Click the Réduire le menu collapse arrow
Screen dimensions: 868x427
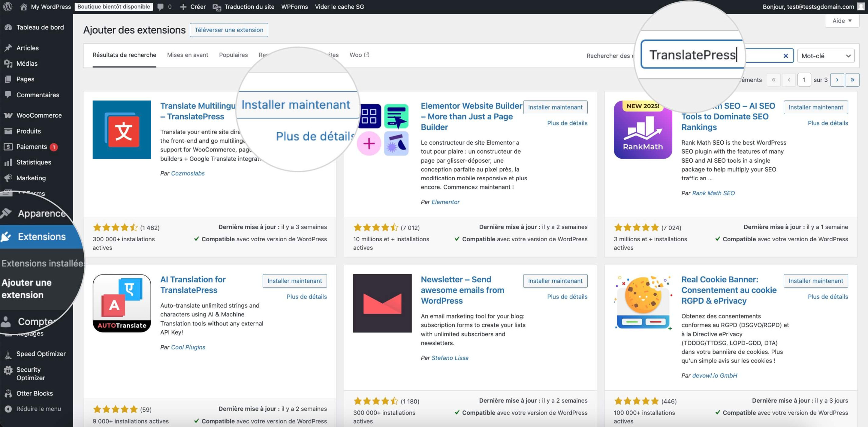point(8,409)
